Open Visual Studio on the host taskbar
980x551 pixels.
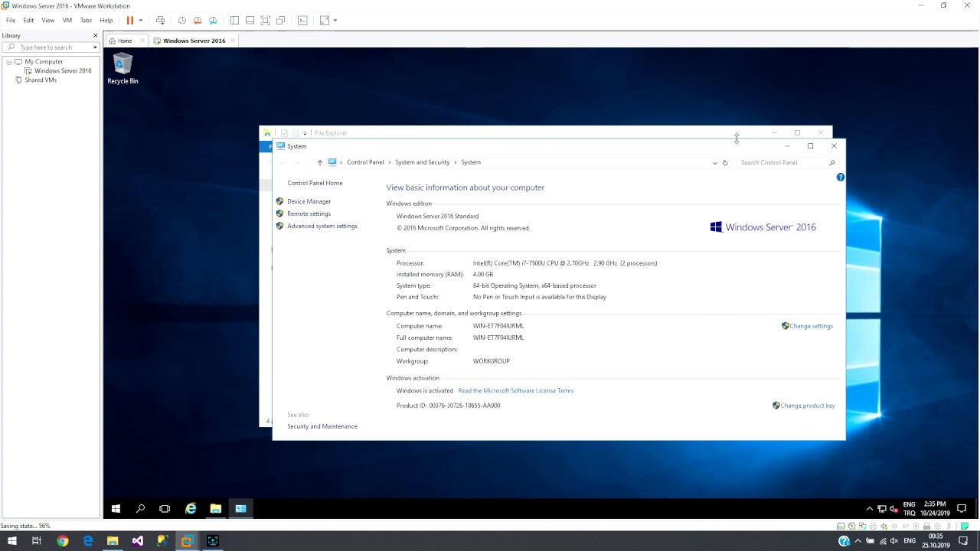(x=138, y=541)
